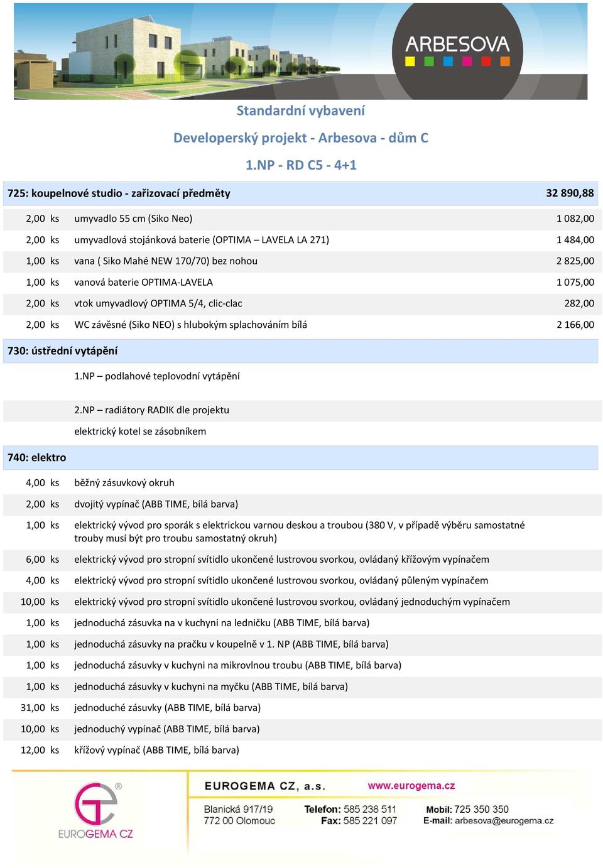This screenshot has width=603, height=868.
Task: Click the address 'Blanická 917/19'
Action: click(238, 810)
